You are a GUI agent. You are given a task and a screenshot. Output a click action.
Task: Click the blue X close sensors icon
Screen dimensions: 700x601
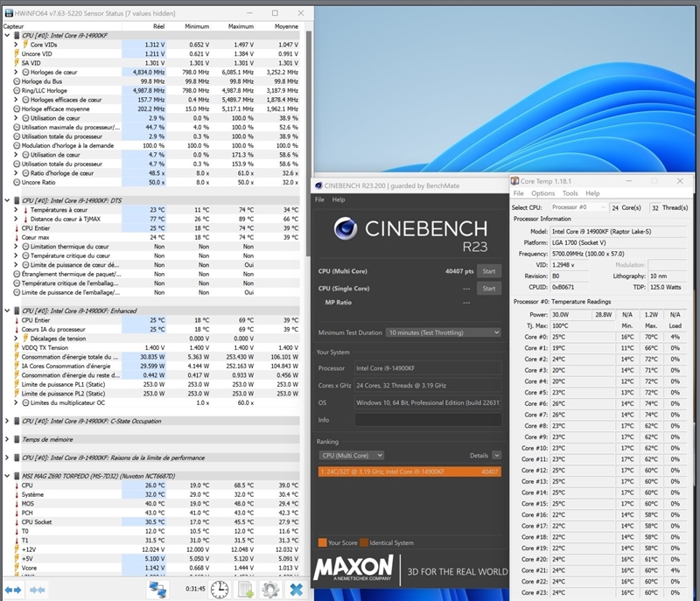tap(296, 589)
